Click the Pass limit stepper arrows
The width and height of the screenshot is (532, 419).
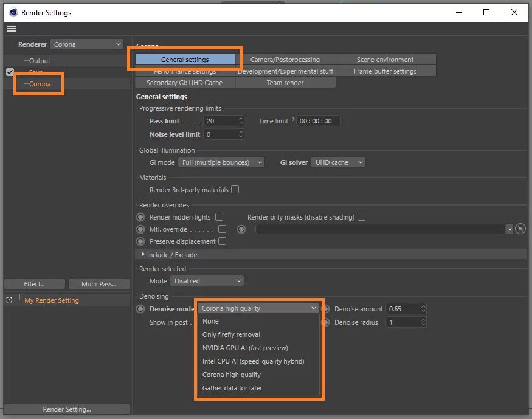(241, 121)
